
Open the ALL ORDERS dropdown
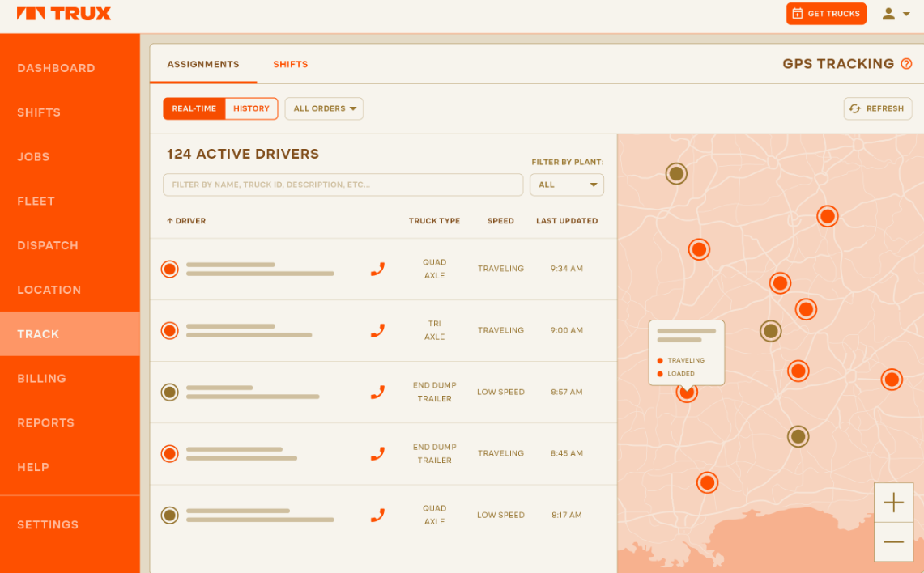(324, 108)
